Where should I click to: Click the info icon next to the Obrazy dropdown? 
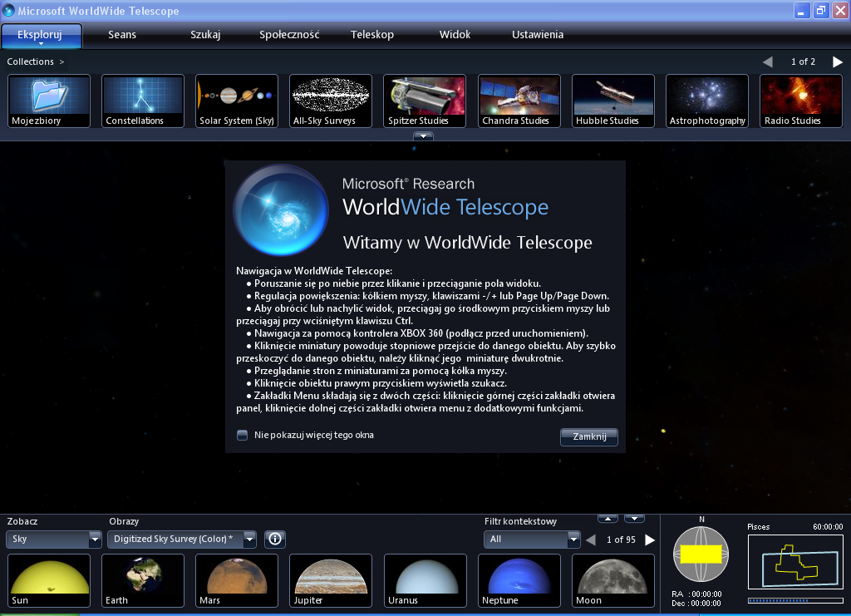(x=275, y=540)
